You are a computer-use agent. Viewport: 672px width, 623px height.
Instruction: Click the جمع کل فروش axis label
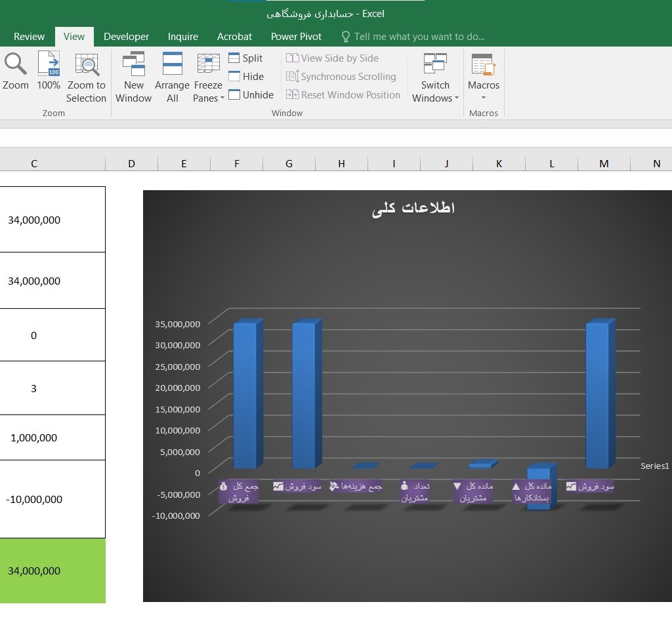[239, 492]
